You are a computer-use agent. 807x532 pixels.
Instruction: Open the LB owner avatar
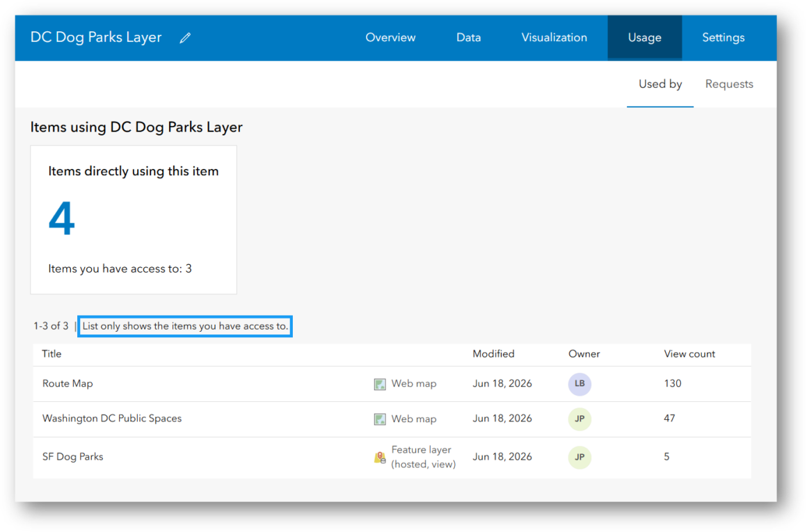coord(580,384)
